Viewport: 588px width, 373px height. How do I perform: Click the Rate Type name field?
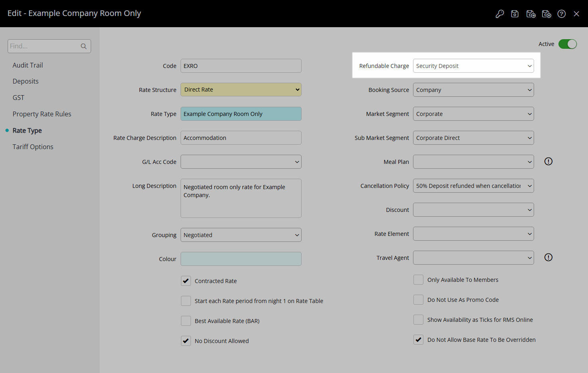[x=241, y=114]
